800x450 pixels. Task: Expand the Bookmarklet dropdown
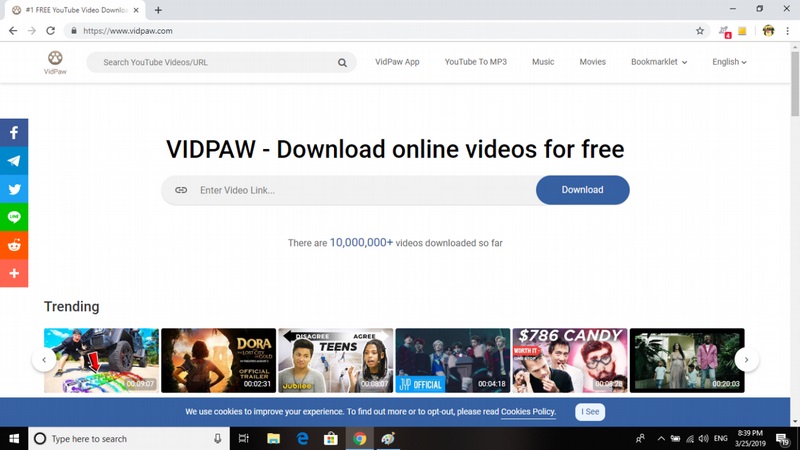659,62
